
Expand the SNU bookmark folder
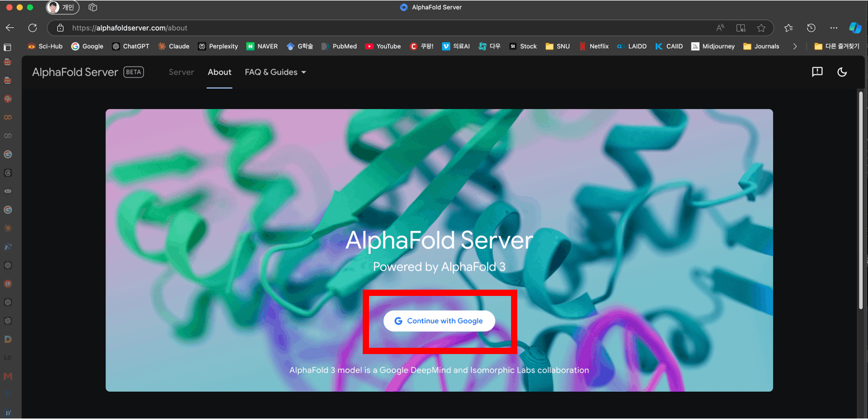click(558, 46)
